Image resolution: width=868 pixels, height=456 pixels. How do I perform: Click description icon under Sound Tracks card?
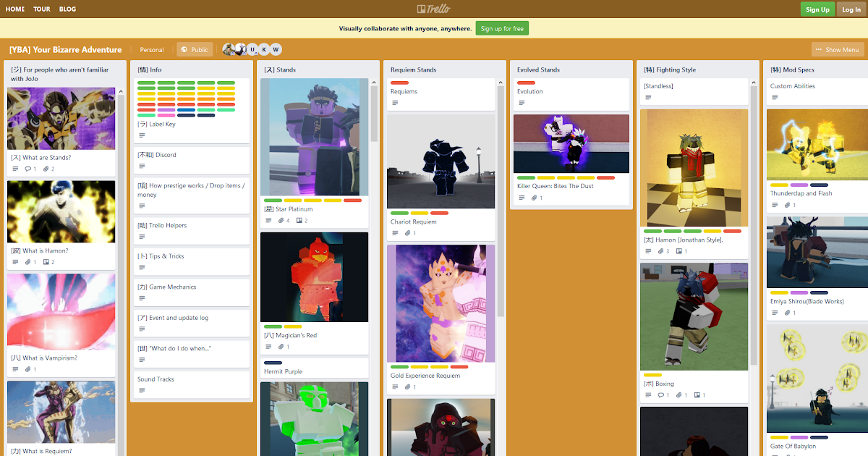[x=142, y=390]
